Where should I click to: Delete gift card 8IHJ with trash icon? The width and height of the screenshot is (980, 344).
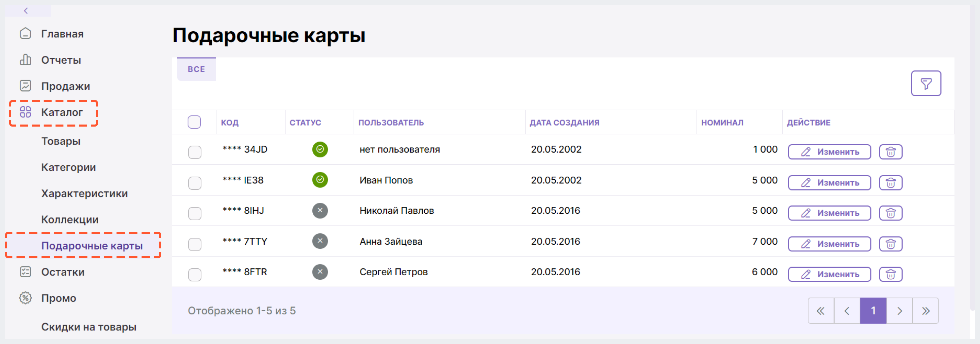891,213
